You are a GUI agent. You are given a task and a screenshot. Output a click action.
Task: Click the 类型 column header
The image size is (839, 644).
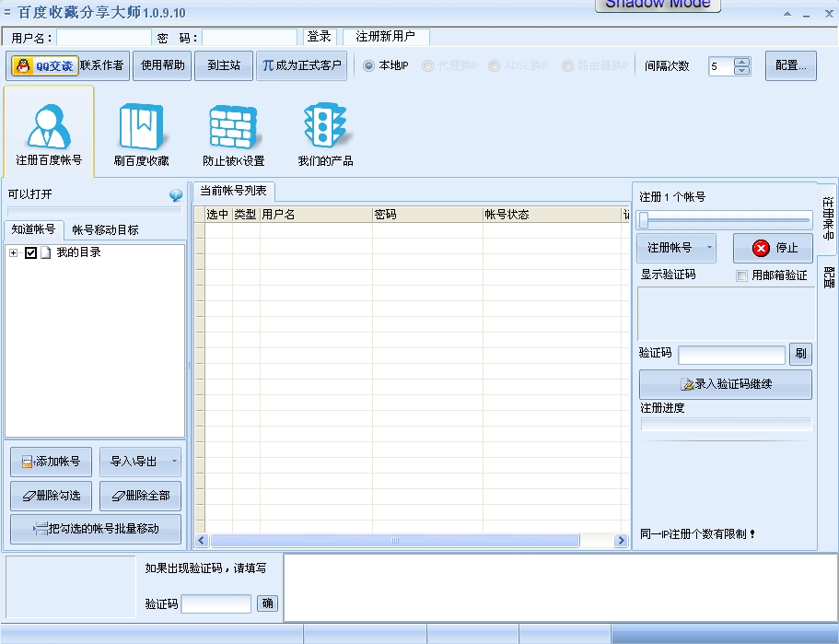[246, 215]
